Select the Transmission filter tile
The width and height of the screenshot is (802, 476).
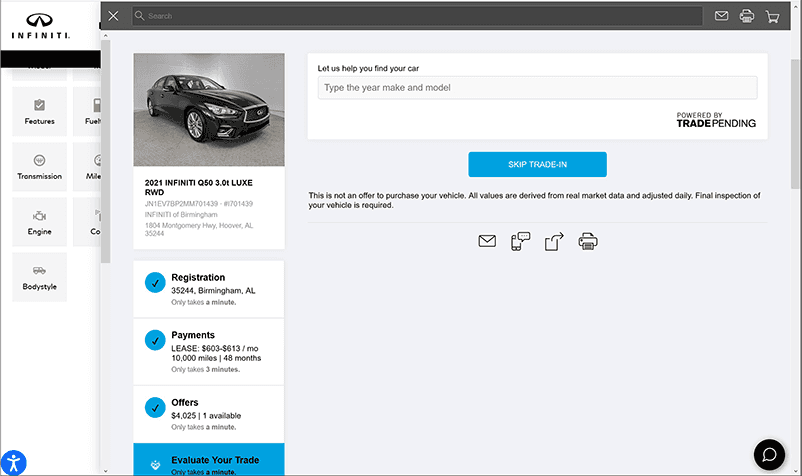(x=39, y=167)
